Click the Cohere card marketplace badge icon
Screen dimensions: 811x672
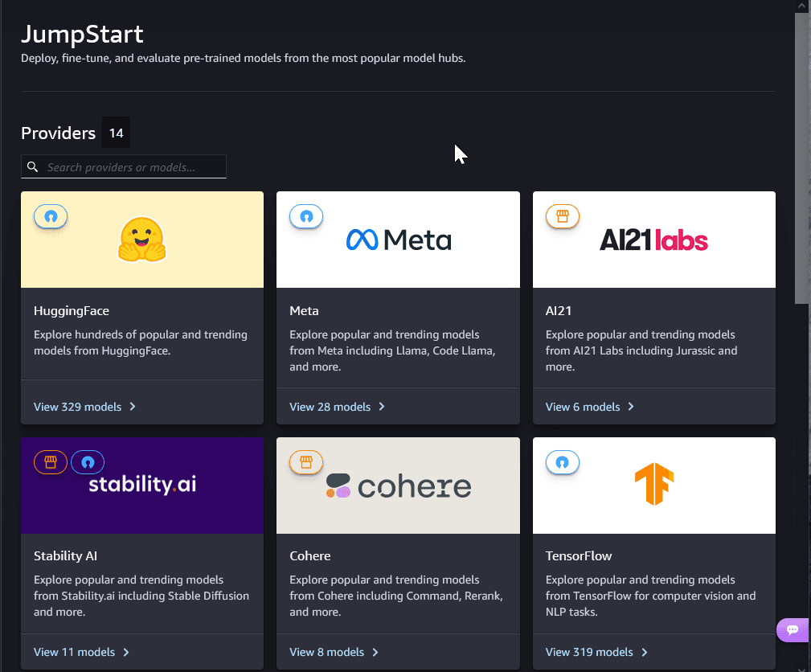tap(306, 462)
